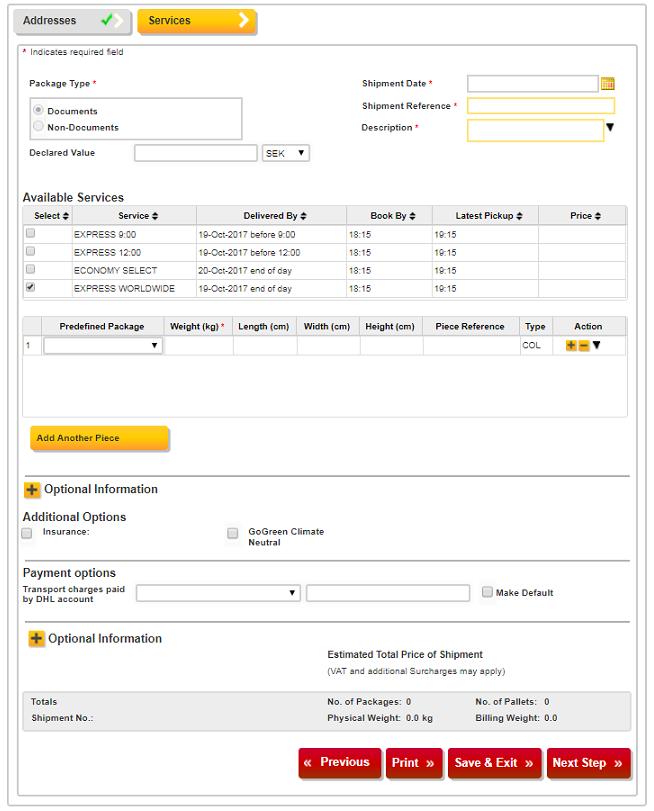
Task: Click the Next Step button
Action: 588,763
